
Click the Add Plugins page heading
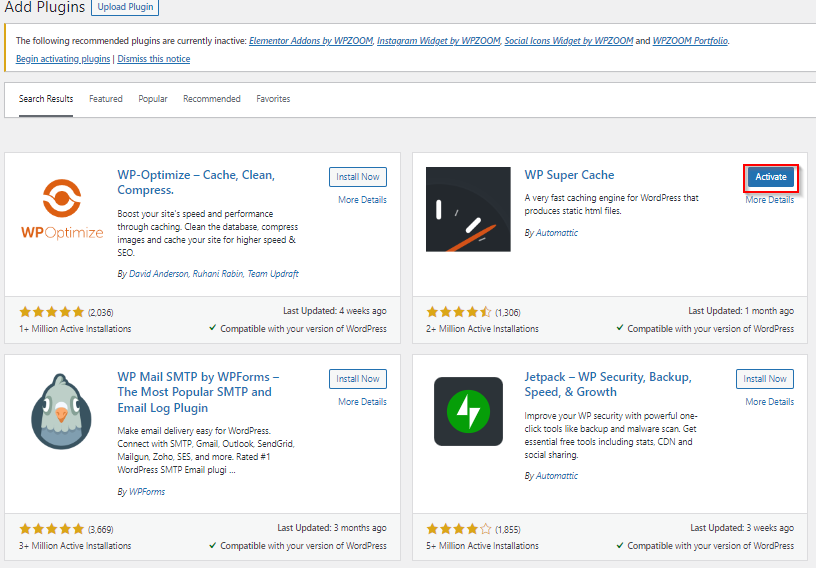(x=45, y=7)
